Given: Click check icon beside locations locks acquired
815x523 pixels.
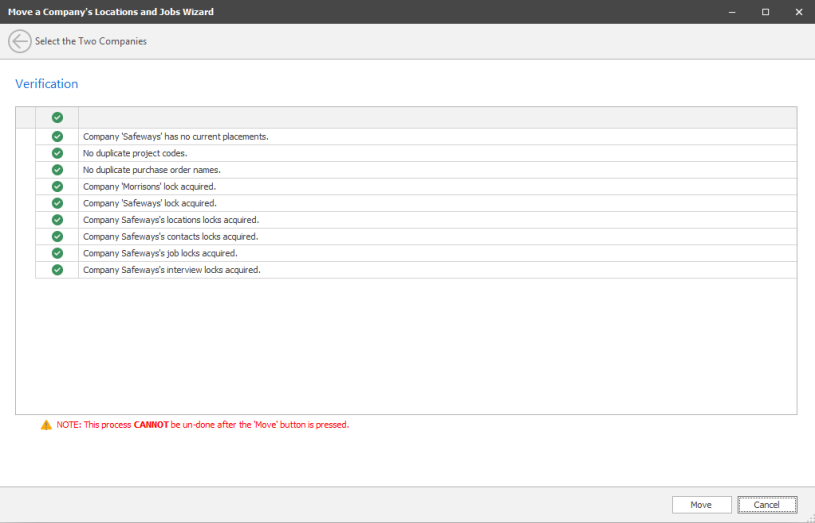Looking at the screenshot, I should coord(57,220).
